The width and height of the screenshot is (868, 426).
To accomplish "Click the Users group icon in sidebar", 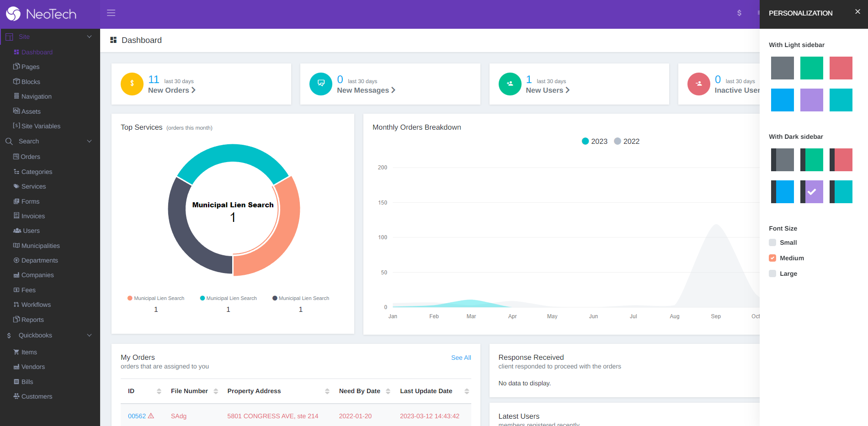I will coord(17,231).
